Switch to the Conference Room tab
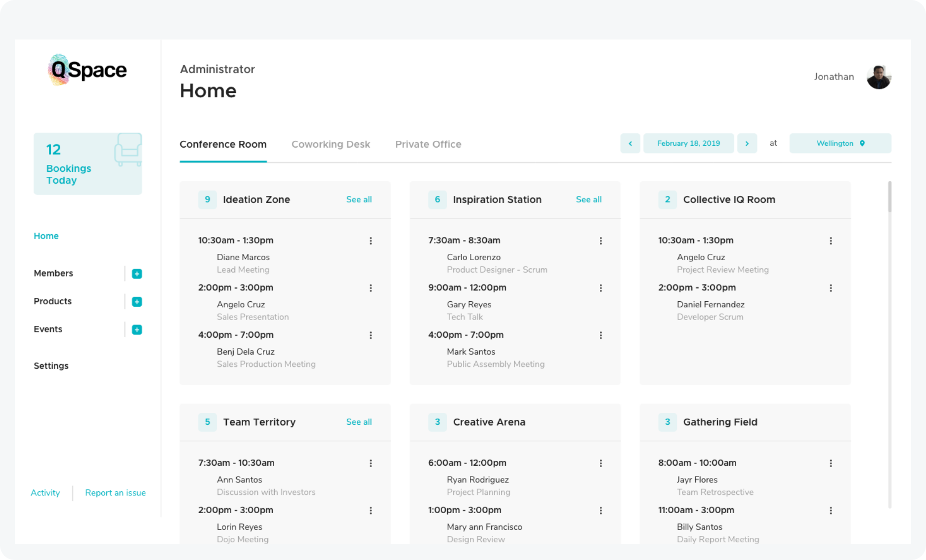 coord(223,144)
